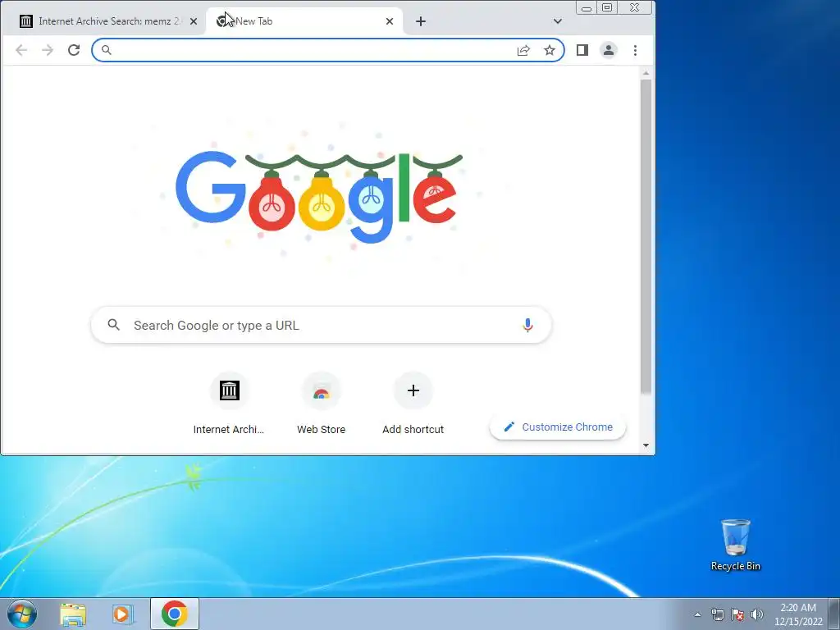Toggle the Chrome side panel
Screen dimensions: 840x630
(x=582, y=50)
